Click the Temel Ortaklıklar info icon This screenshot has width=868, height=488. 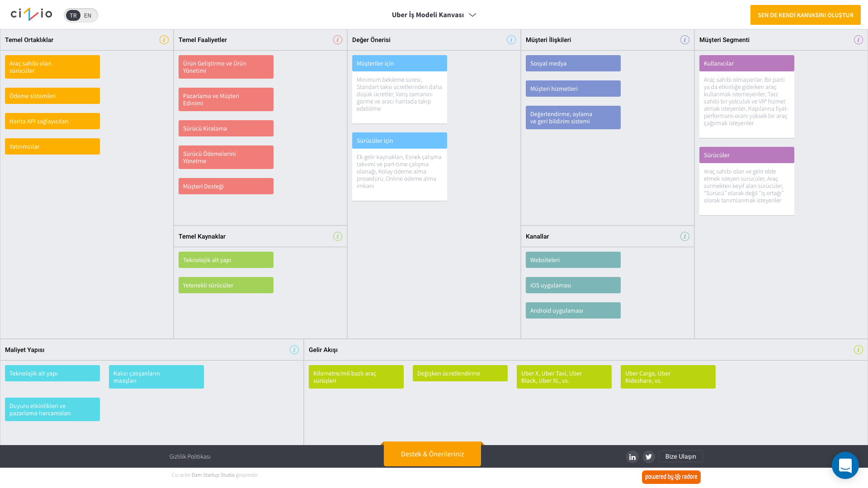(164, 40)
